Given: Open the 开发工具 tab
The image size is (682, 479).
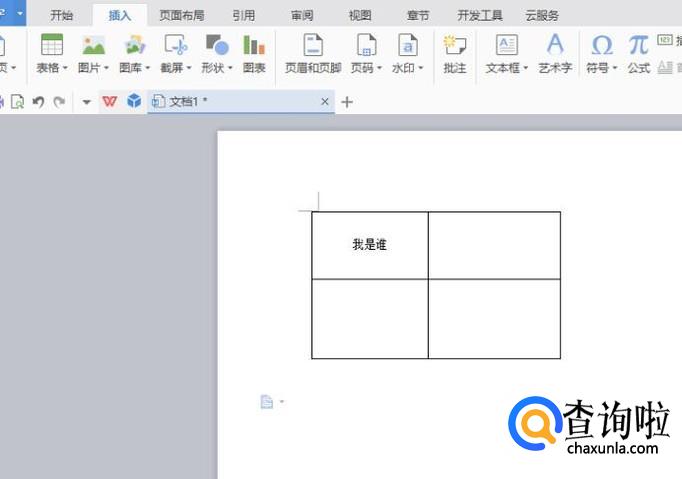Looking at the screenshot, I should [480, 16].
